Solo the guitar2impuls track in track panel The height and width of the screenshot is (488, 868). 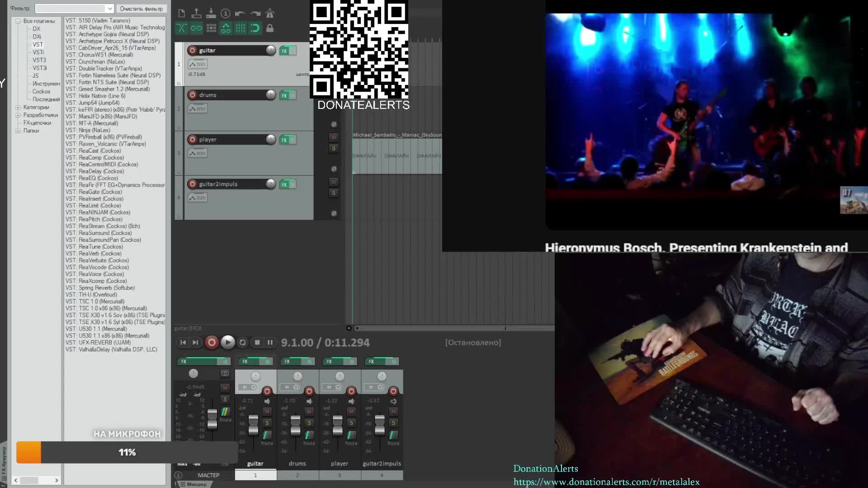[x=334, y=193]
